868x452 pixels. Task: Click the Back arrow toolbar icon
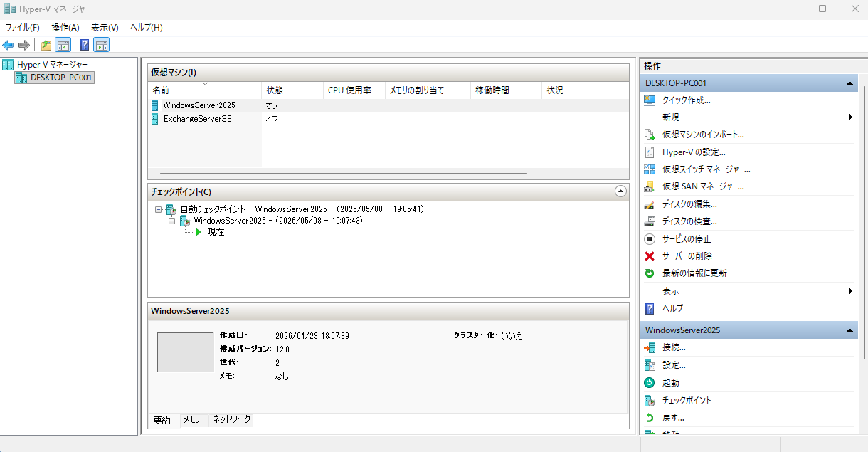point(9,46)
